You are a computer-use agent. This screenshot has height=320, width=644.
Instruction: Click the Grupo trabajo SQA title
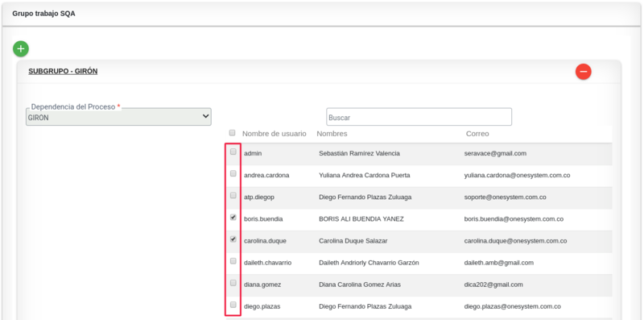tap(43, 14)
